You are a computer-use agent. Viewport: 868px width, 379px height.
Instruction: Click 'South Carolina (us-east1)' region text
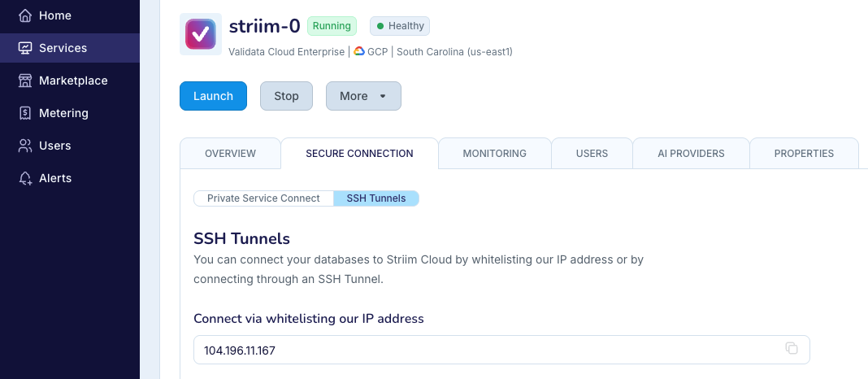[454, 51]
